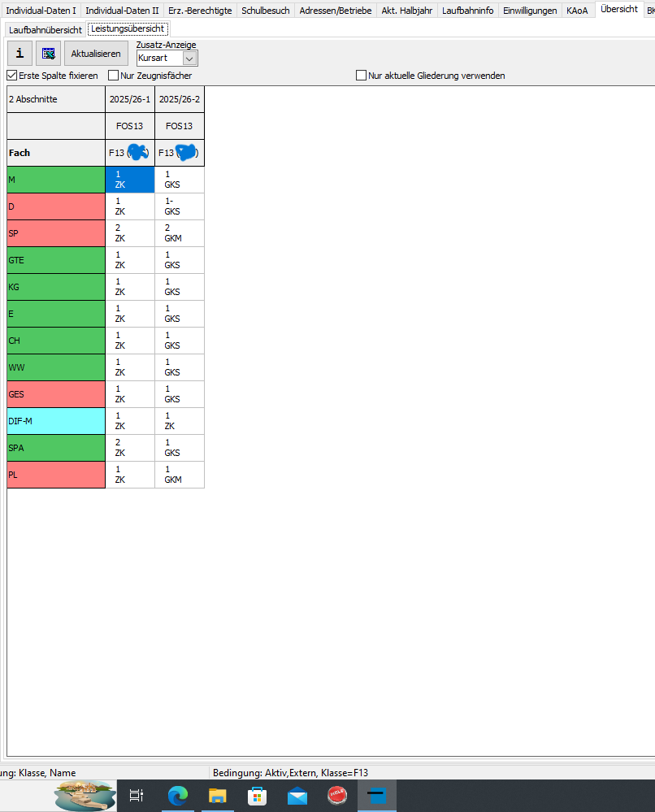Open the Erz.-Berechtigte tab

[200, 11]
